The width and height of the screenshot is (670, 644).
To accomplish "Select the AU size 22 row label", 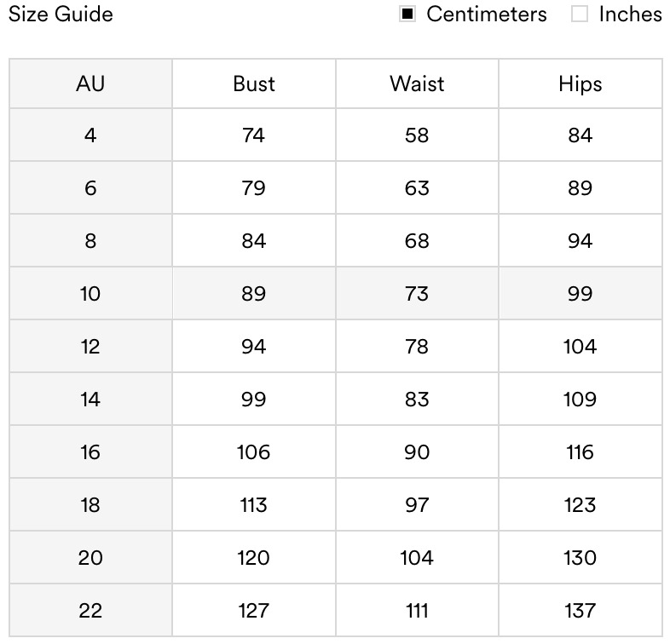I will pos(90,611).
